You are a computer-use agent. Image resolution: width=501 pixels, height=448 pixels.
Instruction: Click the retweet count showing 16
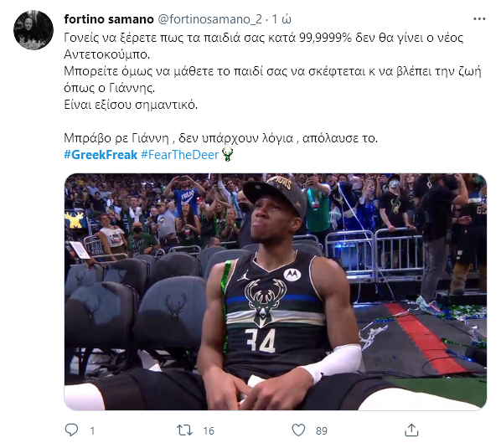(209, 430)
